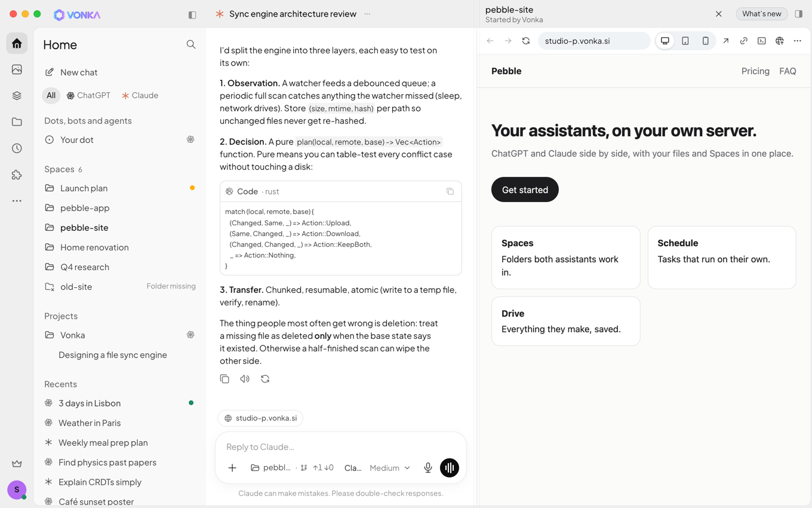812x508 pixels.
Task: Open the What's new button
Action: click(x=762, y=14)
